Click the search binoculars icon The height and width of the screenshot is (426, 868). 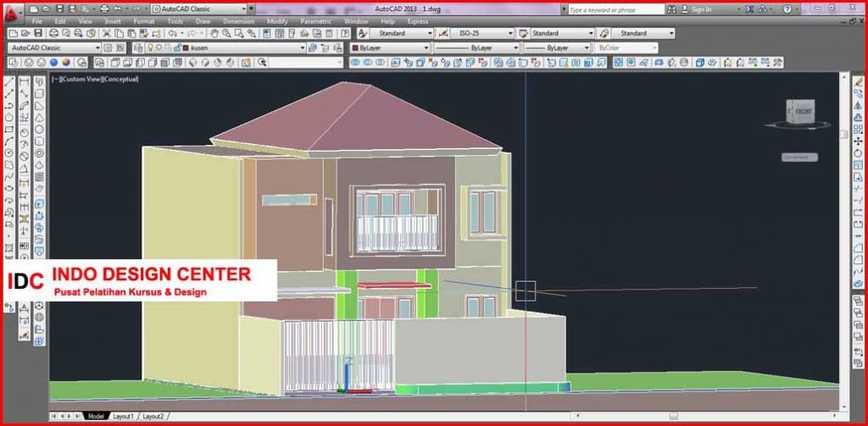click(x=672, y=9)
